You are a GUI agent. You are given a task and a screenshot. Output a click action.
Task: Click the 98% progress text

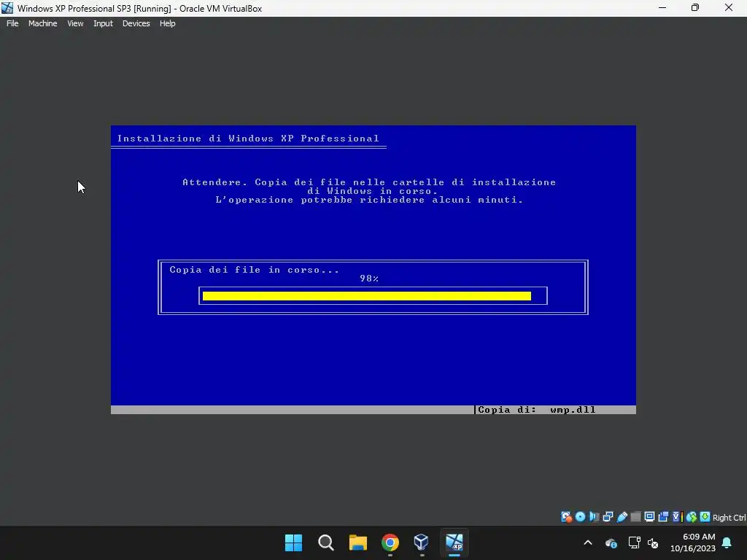point(369,279)
